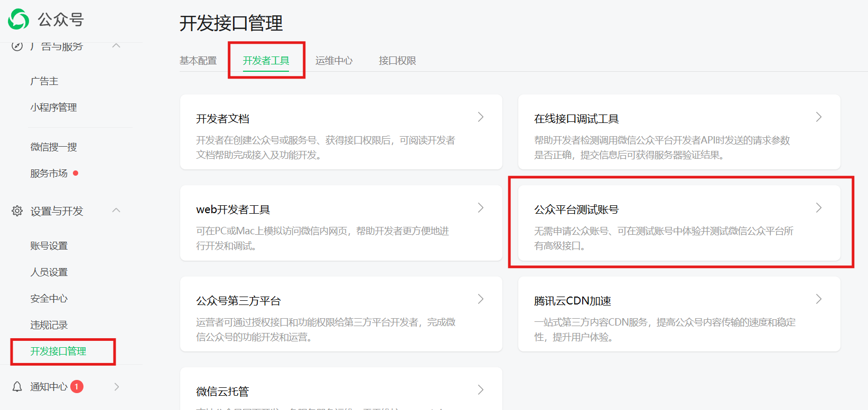Click the arrow on 腾讯云CDN加速 card
This screenshot has width=868, height=410.
coord(819,299)
